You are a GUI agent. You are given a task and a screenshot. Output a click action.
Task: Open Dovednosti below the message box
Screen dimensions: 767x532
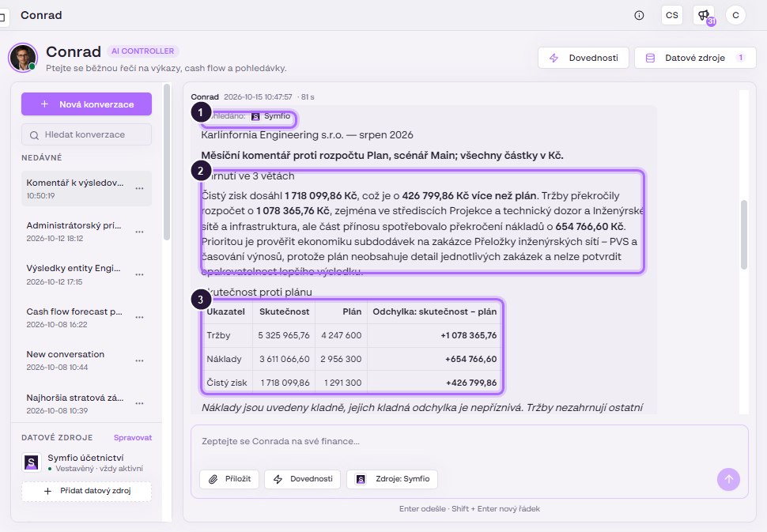302,479
